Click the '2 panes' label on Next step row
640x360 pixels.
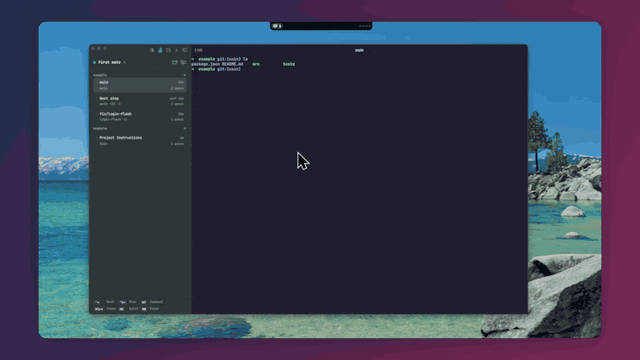point(177,104)
